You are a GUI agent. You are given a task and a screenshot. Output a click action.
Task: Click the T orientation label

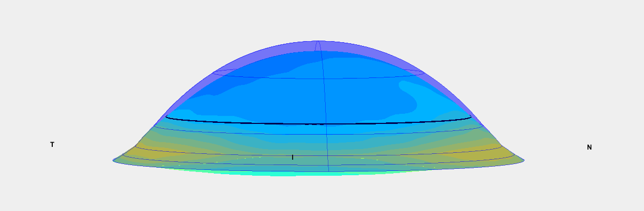tap(52, 145)
